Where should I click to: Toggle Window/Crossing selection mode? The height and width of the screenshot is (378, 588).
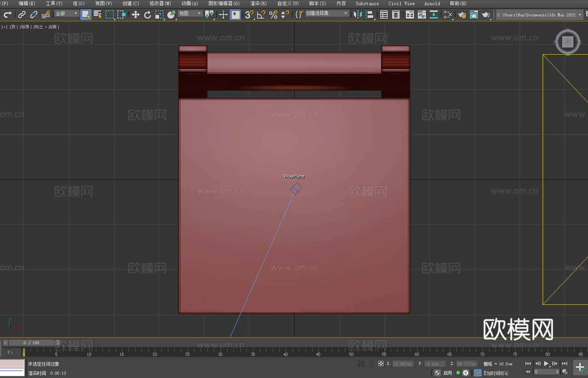[121, 14]
